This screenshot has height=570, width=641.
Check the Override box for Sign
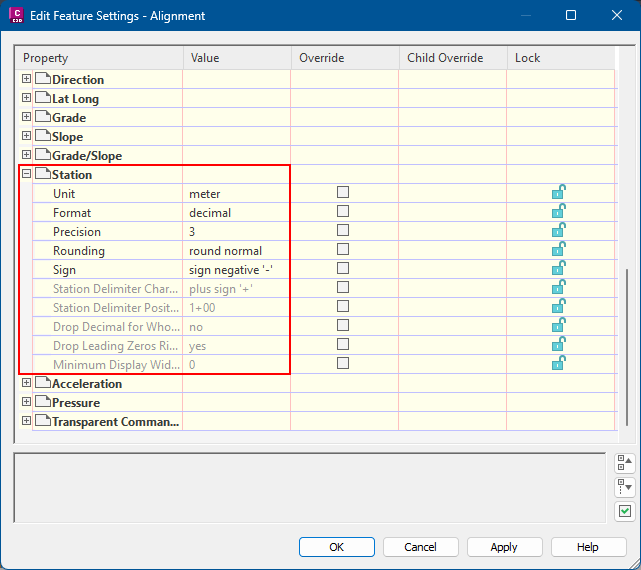(x=343, y=268)
